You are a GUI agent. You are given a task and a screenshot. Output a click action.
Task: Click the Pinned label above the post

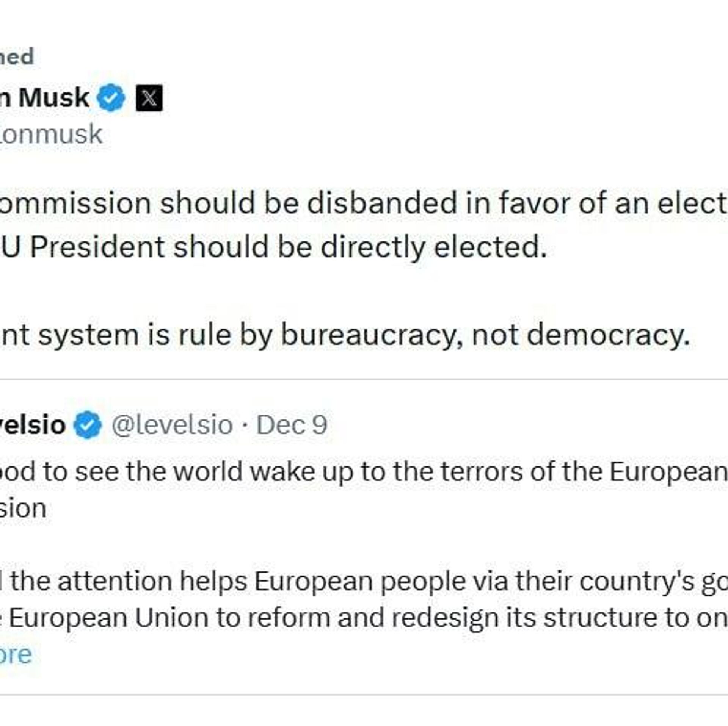(17, 57)
